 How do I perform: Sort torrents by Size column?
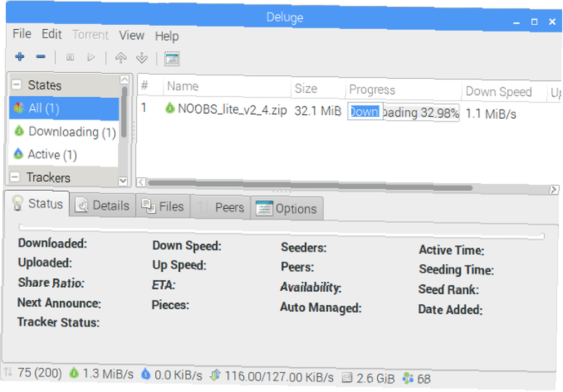point(318,89)
